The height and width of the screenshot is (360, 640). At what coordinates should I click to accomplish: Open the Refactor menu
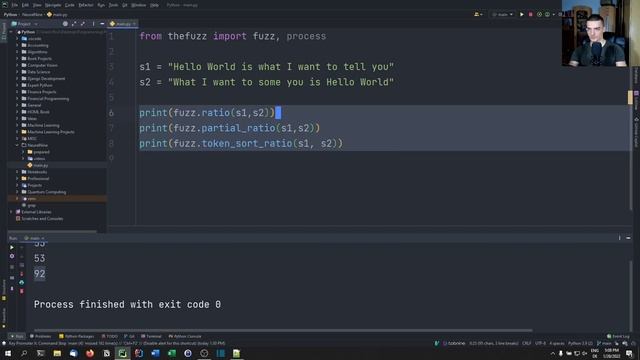pyautogui.click(x=86, y=5)
